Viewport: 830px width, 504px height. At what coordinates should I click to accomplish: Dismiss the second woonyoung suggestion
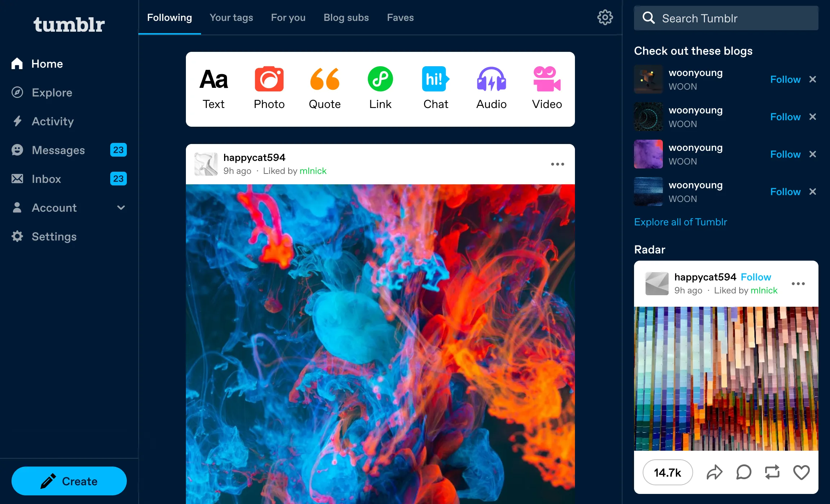[x=813, y=117]
